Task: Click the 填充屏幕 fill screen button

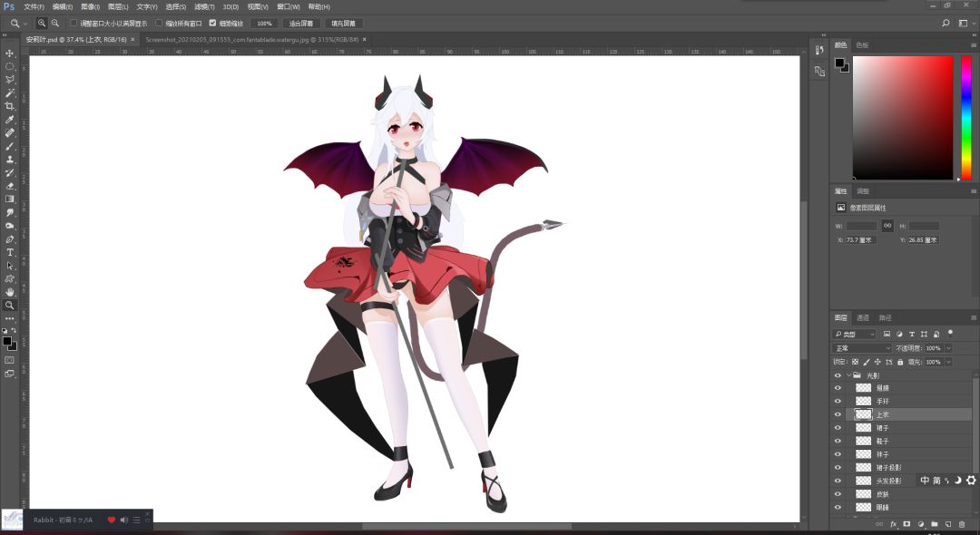Action: coord(343,23)
